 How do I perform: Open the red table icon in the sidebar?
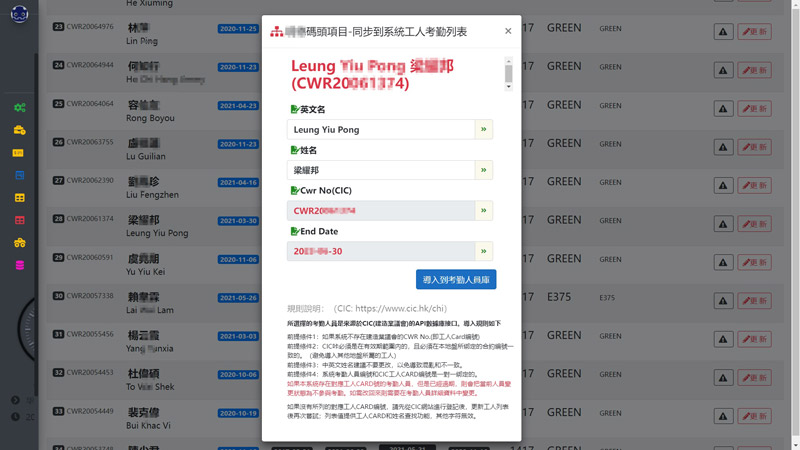(x=19, y=220)
